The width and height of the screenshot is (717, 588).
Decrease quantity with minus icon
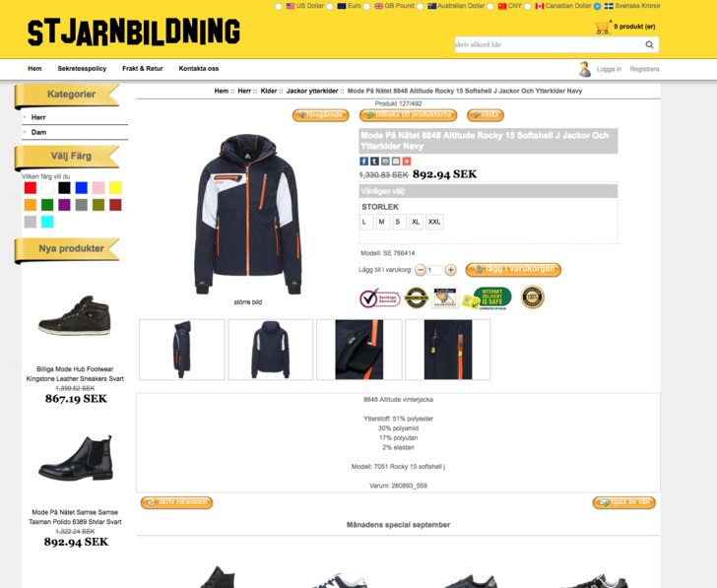421,270
